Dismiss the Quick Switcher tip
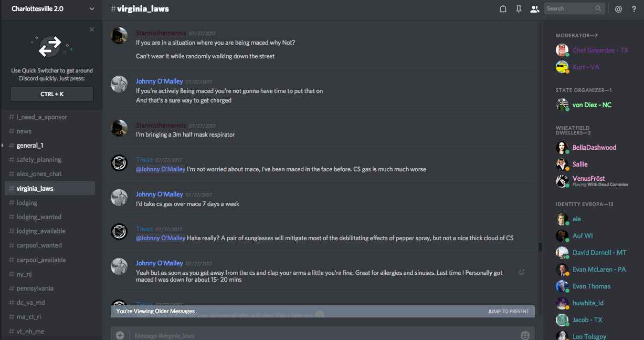This screenshot has width=644, height=340. 92,29
